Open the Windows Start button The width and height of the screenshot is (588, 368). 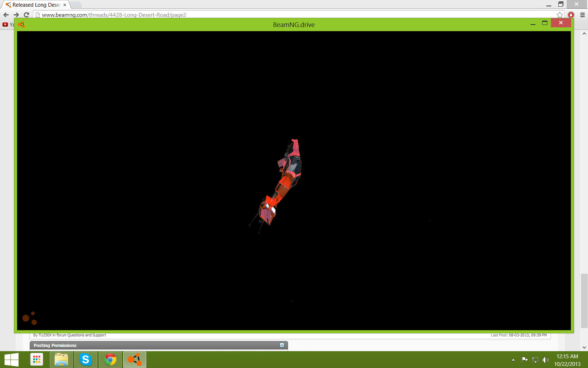point(12,360)
